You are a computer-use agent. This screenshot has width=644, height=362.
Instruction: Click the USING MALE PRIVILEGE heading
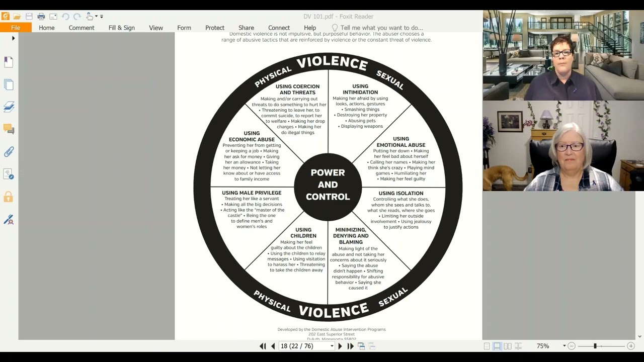click(252, 193)
